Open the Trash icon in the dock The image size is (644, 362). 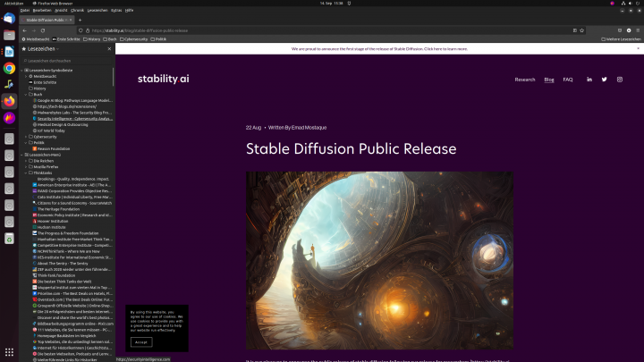(x=9, y=239)
